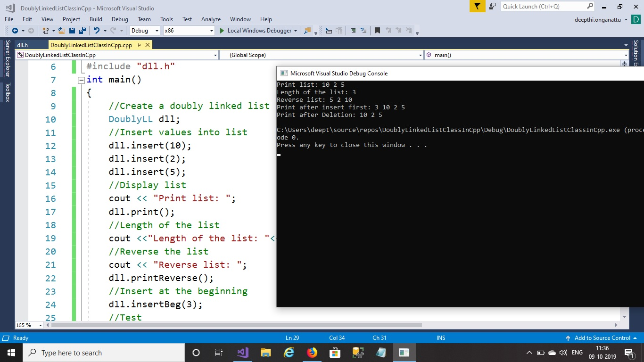Open the Debug solution configuration dropdown
The height and width of the screenshot is (362, 644).
[x=145, y=31]
